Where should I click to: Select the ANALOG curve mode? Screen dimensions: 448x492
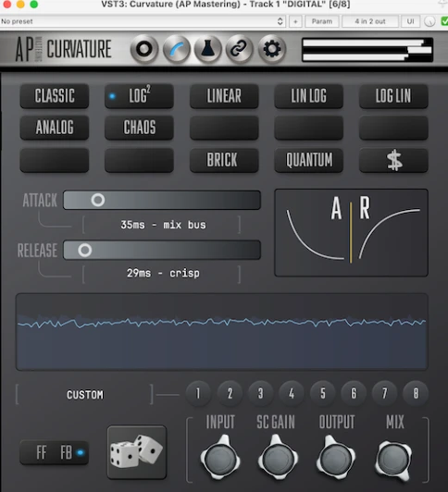(55, 128)
